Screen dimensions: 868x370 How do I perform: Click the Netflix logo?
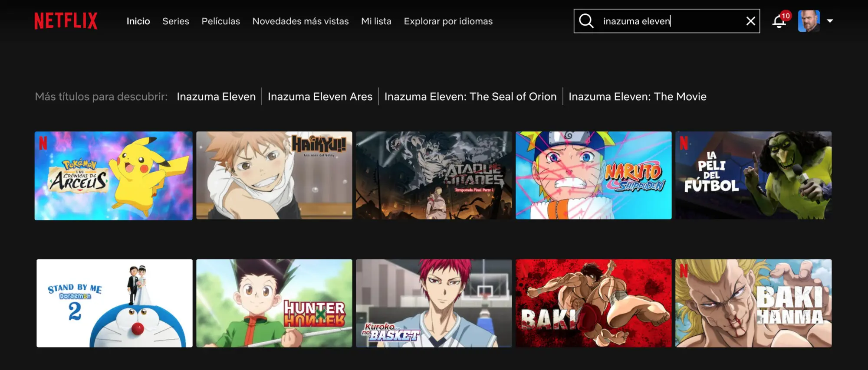(x=66, y=21)
